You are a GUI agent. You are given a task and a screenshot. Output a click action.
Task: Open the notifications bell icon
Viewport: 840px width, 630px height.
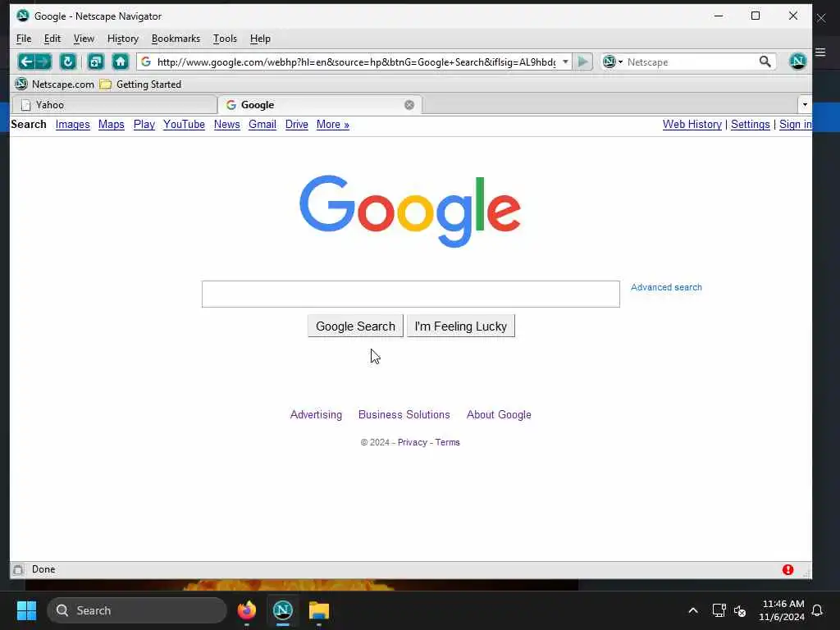[817, 610]
